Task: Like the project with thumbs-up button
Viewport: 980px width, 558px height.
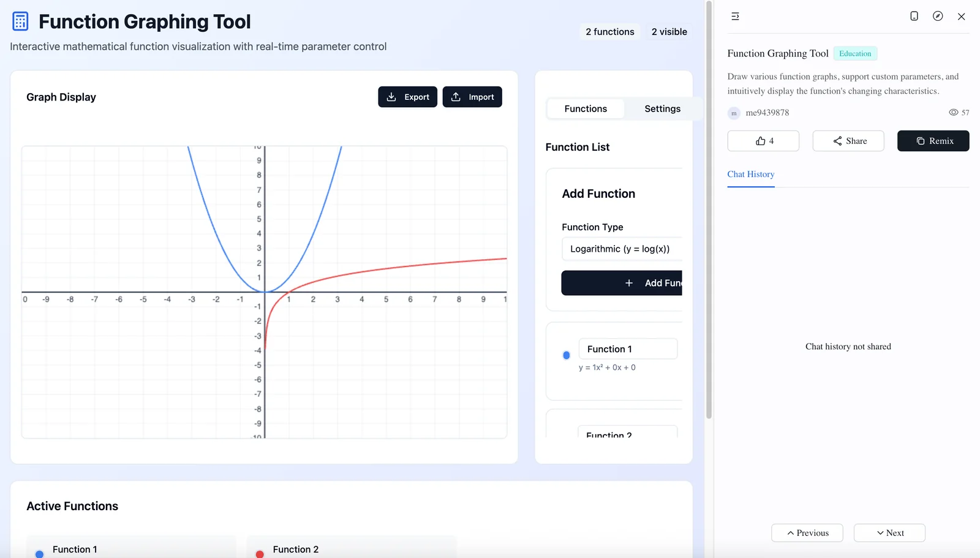Action: [763, 141]
